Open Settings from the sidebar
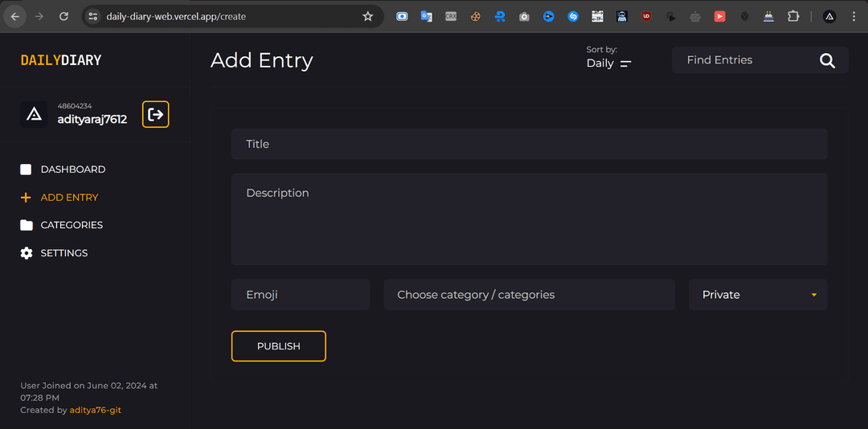The height and width of the screenshot is (429, 868). click(x=63, y=253)
